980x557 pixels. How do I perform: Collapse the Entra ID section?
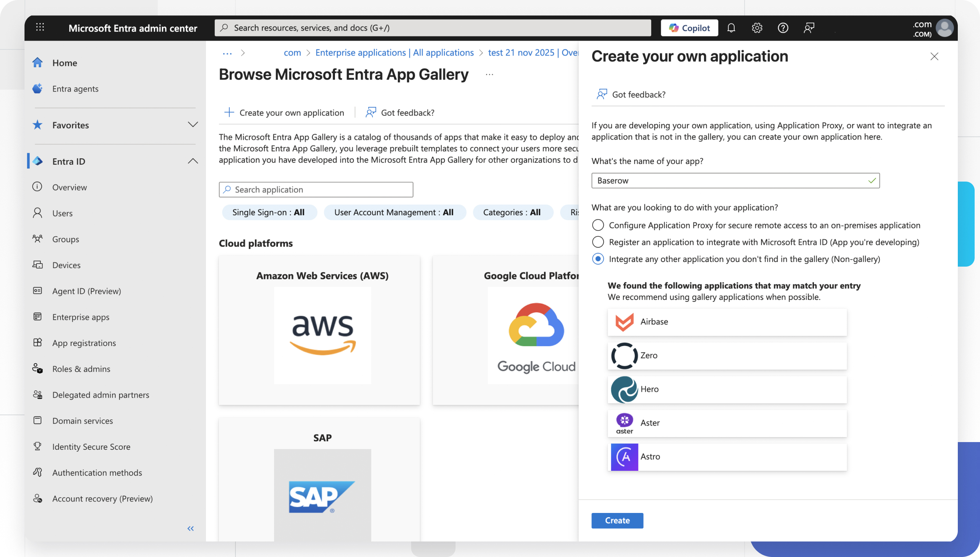click(x=193, y=161)
